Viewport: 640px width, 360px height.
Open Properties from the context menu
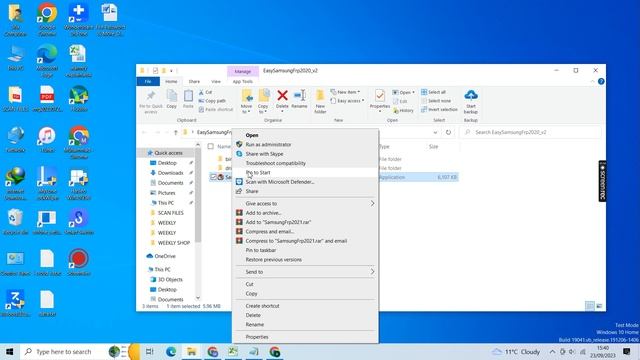click(304, 337)
